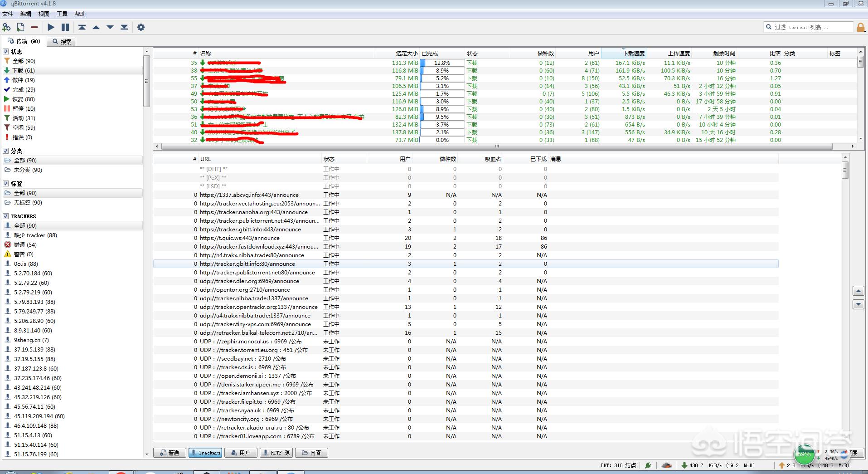
Task: Click the add torrent link icon
Action: point(6,27)
